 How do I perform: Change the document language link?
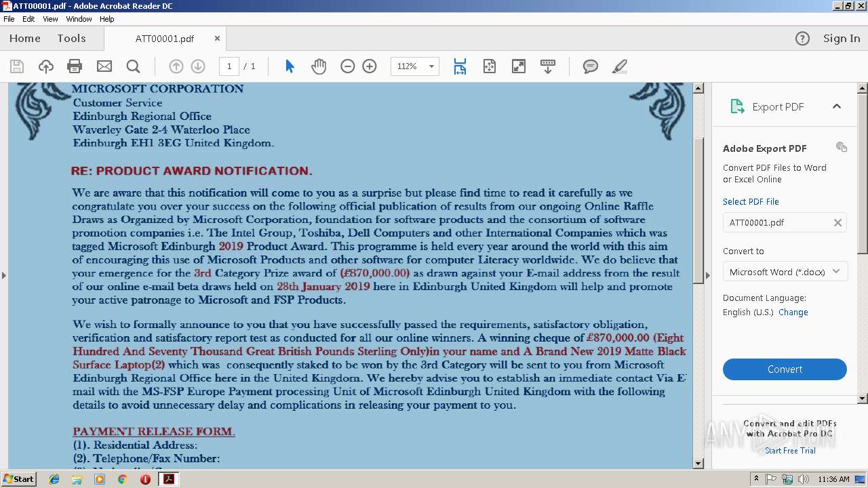(793, 312)
